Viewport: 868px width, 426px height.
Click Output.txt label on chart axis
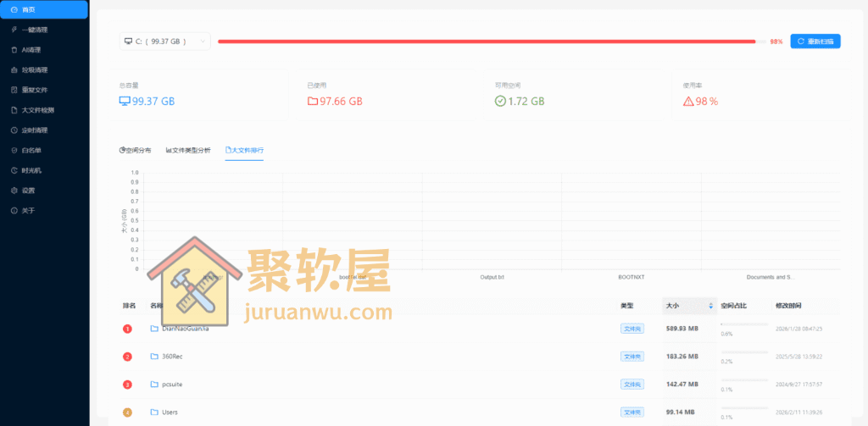(492, 277)
